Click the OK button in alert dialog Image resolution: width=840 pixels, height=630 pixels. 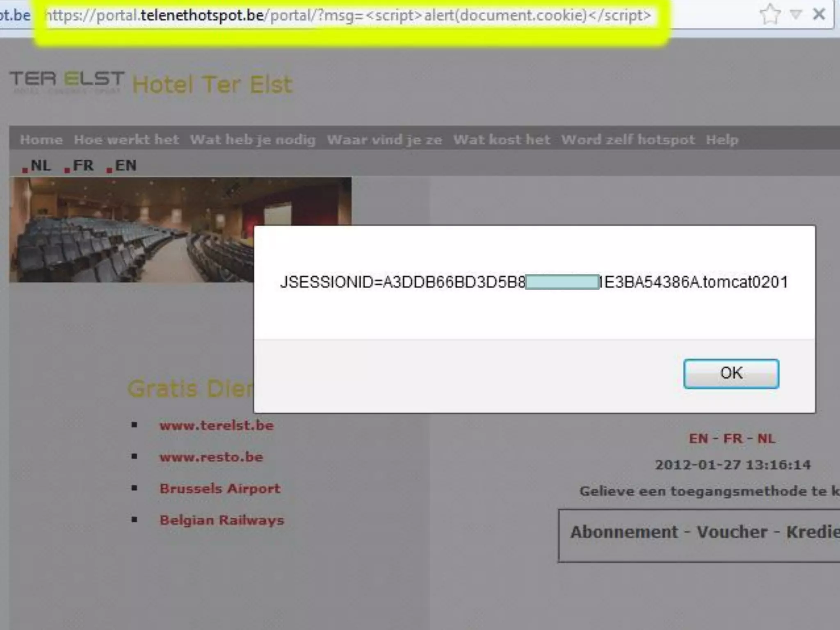tap(731, 373)
